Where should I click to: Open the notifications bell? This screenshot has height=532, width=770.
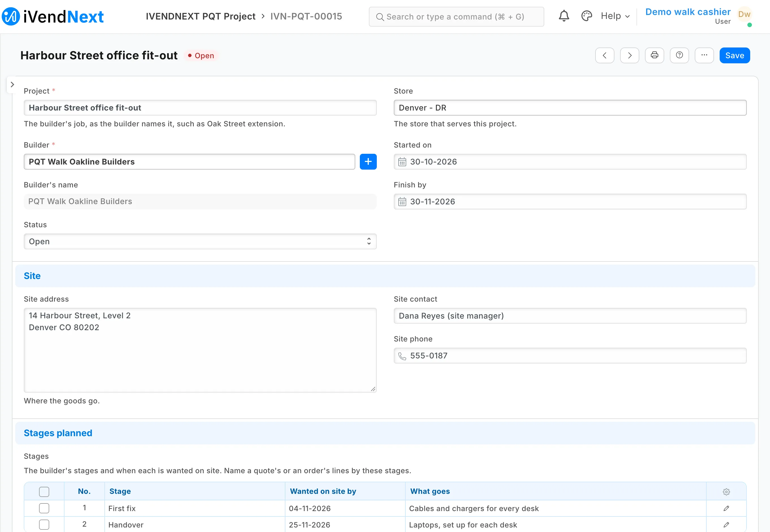563,16
